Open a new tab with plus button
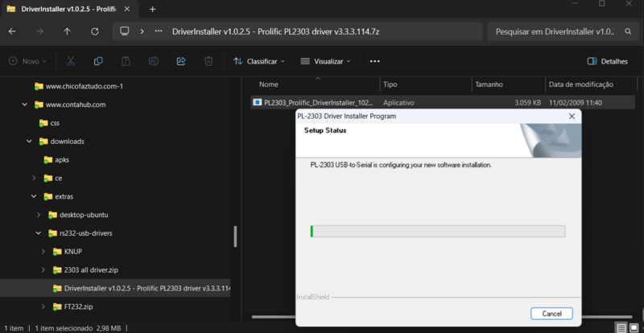The height and width of the screenshot is (333, 644). pos(152,9)
